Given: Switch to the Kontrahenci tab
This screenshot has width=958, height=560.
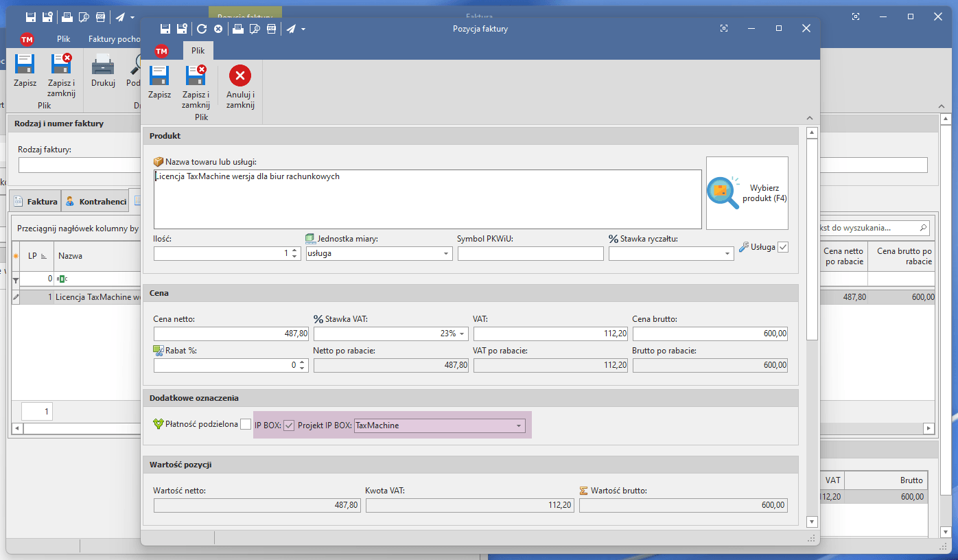Looking at the screenshot, I should pos(95,202).
